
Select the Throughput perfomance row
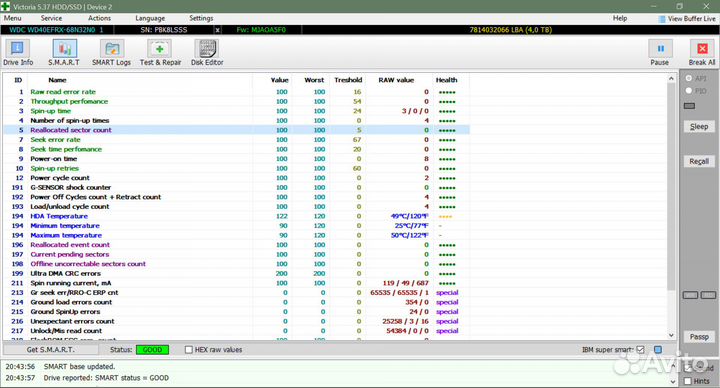pos(236,101)
